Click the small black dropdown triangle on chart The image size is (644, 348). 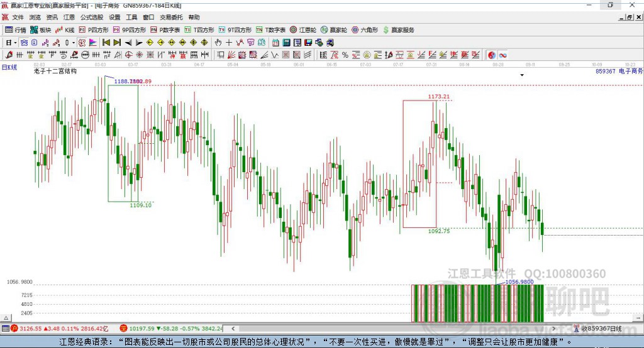point(521,75)
